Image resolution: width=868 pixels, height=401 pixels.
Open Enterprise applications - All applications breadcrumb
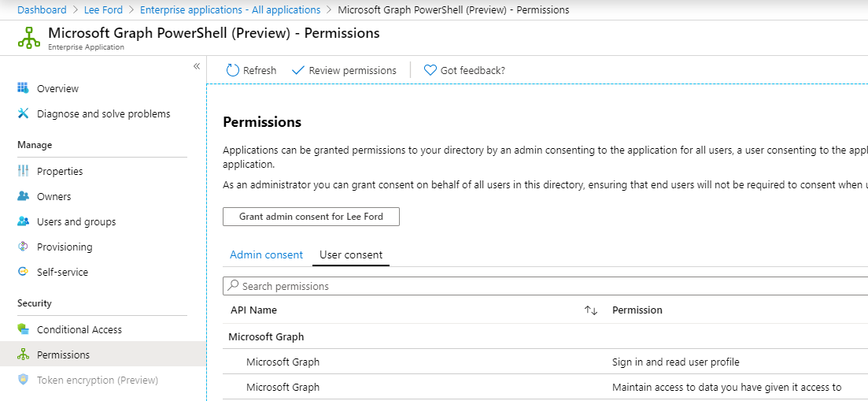231,10
